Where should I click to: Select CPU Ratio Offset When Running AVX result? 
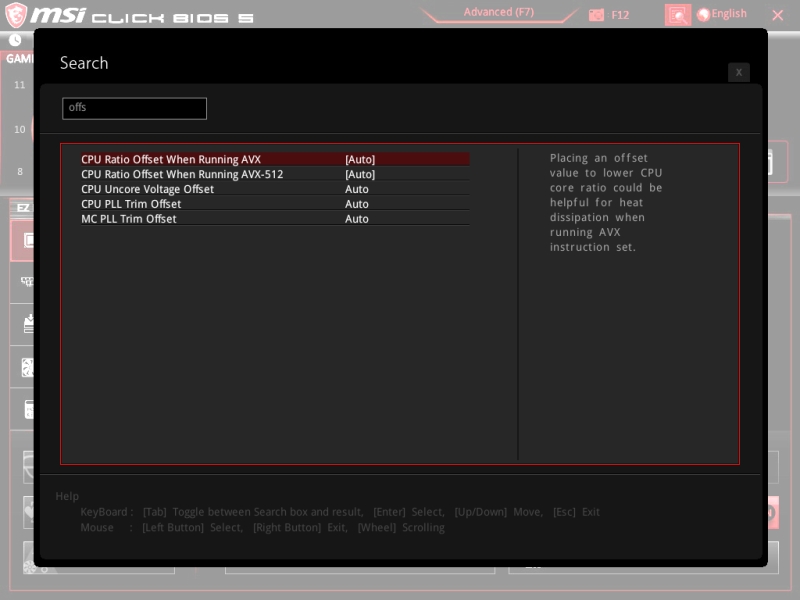(275, 159)
